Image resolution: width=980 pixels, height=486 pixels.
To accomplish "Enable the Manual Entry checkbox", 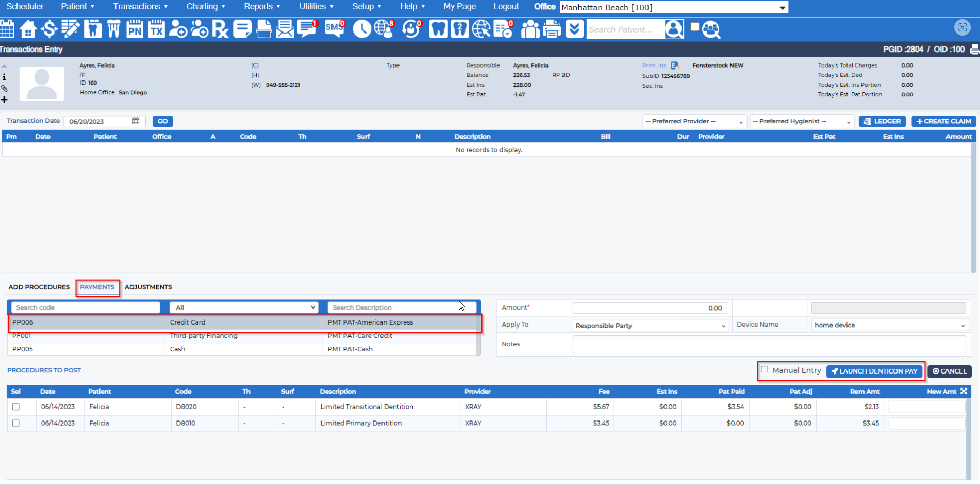I will 765,369.
